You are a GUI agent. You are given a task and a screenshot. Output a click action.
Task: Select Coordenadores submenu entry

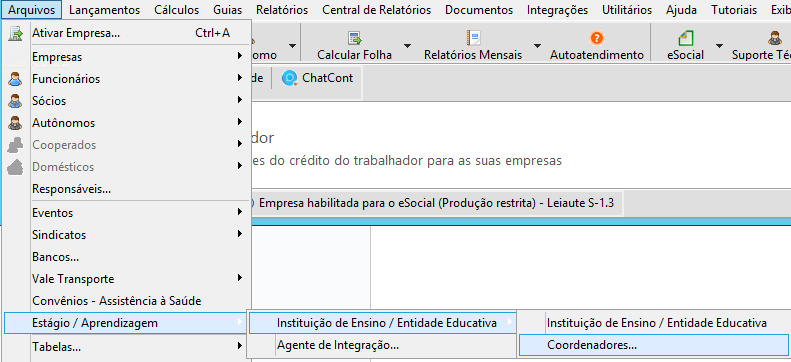pos(655,345)
